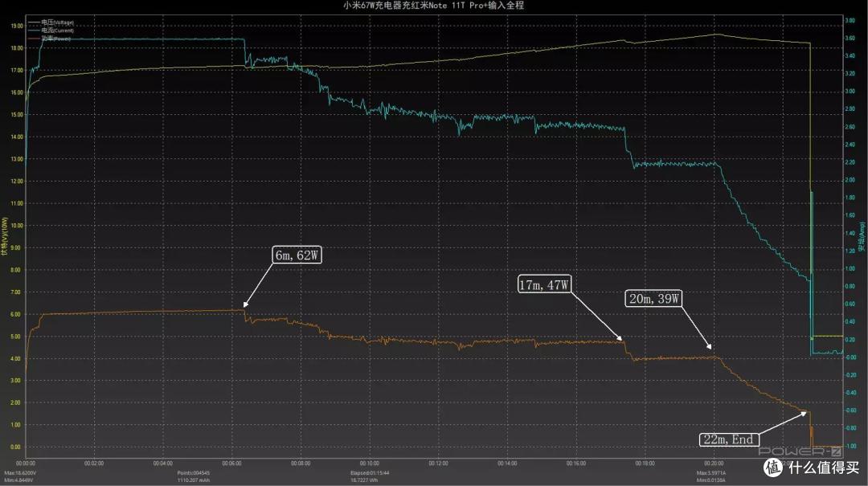The height and width of the screenshot is (486, 868).
Task: Click the Points:004545 status entry
Action: [x=193, y=473]
